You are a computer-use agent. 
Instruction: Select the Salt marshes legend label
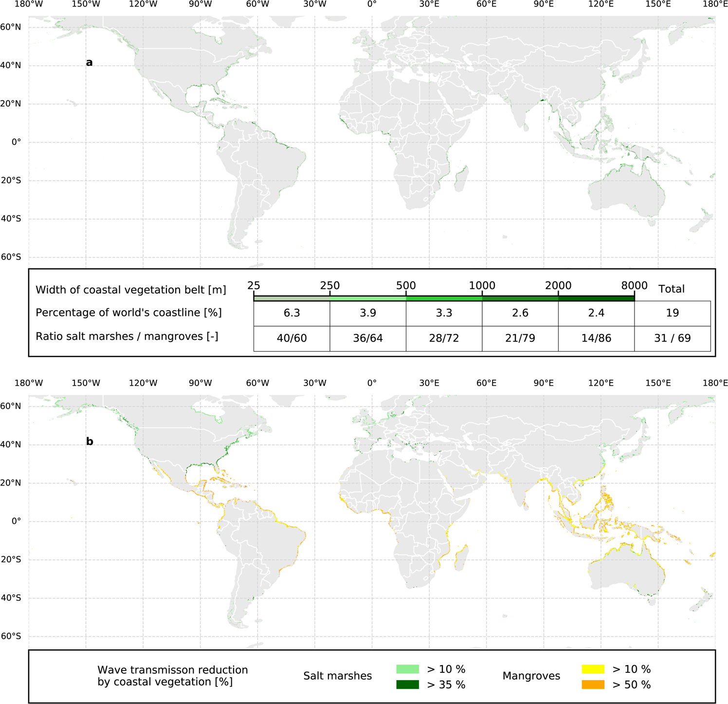(x=338, y=676)
